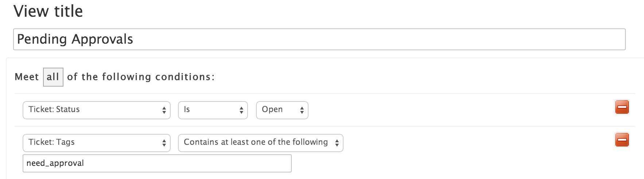Click the "of the following conditions:" label
Viewport: 644px width, 179px height.
coord(141,77)
